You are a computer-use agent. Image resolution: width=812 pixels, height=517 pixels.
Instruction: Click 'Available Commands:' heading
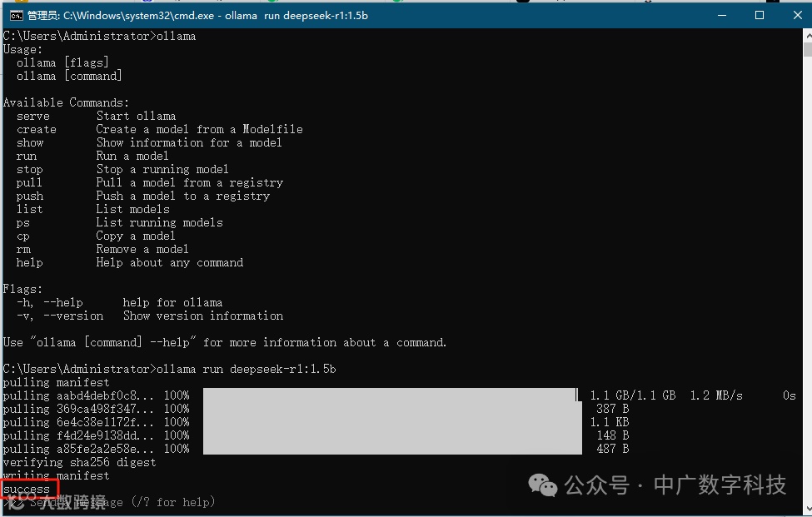click(x=67, y=102)
